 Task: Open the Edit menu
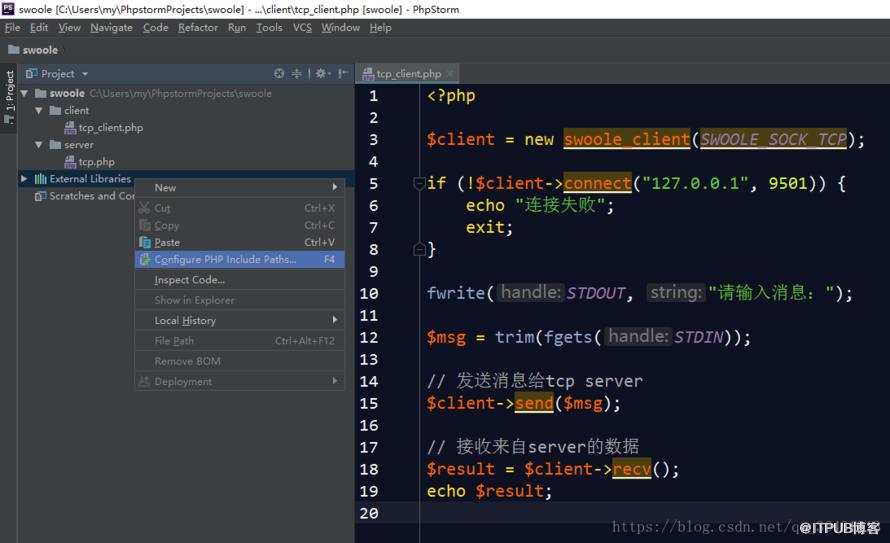(x=39, y=28)
